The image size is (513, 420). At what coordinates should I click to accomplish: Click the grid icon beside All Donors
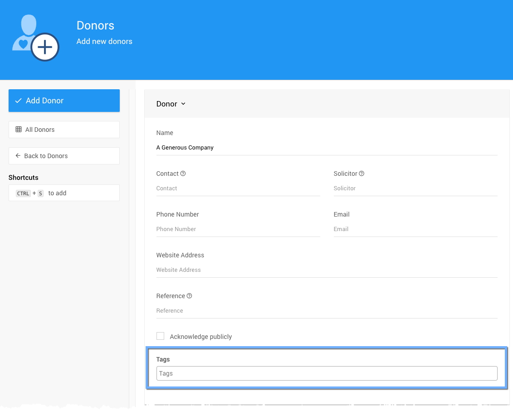(19, 130)
